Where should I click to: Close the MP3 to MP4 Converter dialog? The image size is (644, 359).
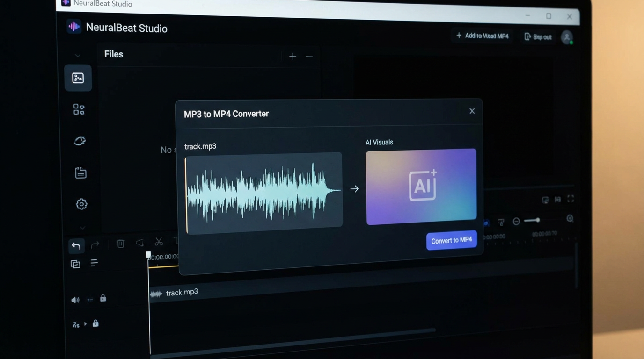(x=472, y=111)
